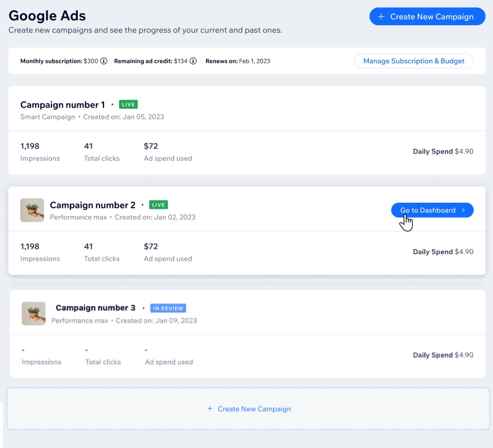Click the chevron arrow in Go to Dashboard button

[x=463, y=210]
